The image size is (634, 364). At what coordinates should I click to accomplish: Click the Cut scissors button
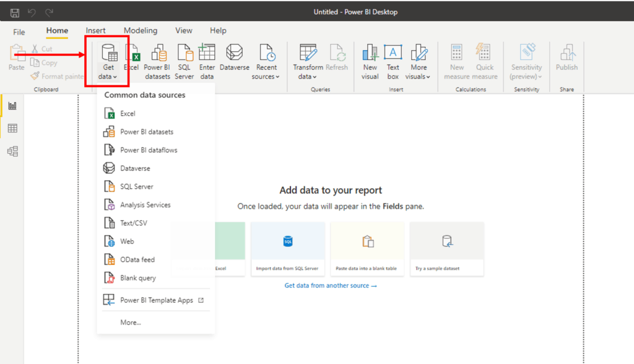(42, 49)
